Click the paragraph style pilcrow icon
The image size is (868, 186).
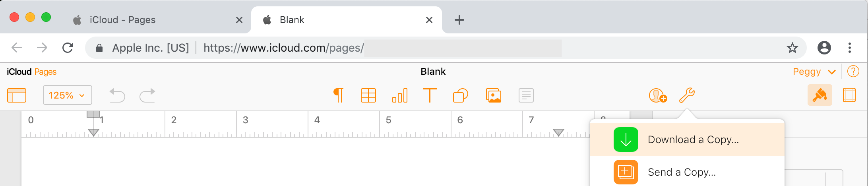click(338, 95)
